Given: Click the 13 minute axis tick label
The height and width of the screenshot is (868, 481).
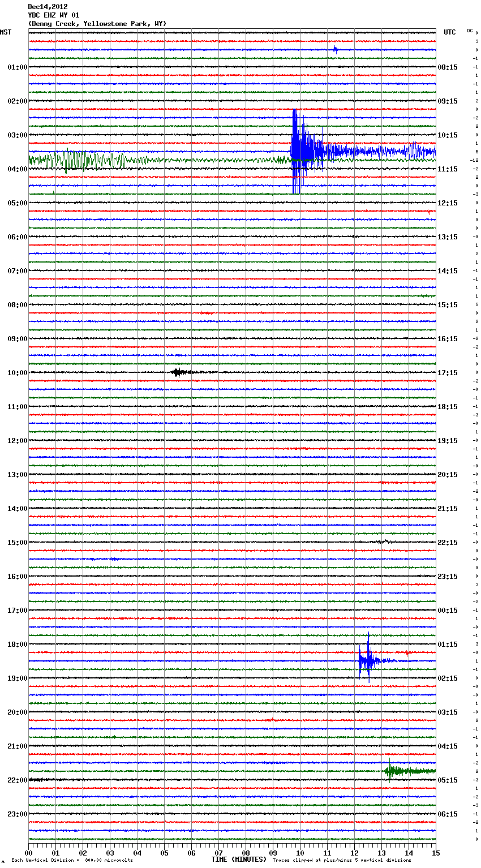Looking at the screenshot, I should (381, 853).
